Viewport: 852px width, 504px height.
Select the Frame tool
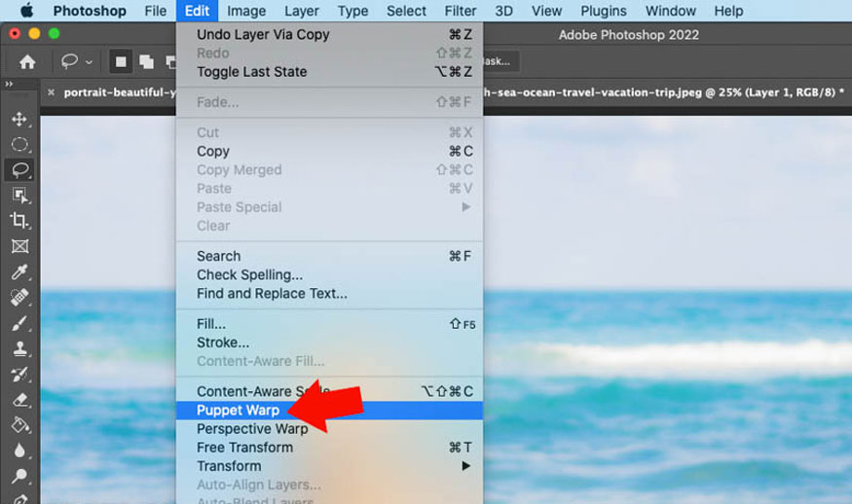point(19,246)
